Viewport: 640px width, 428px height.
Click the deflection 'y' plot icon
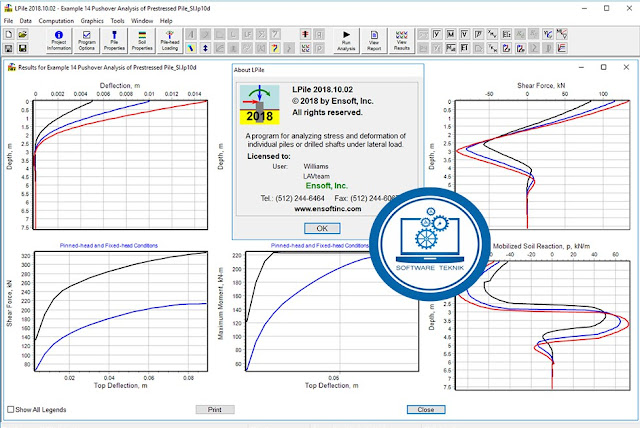437,34
